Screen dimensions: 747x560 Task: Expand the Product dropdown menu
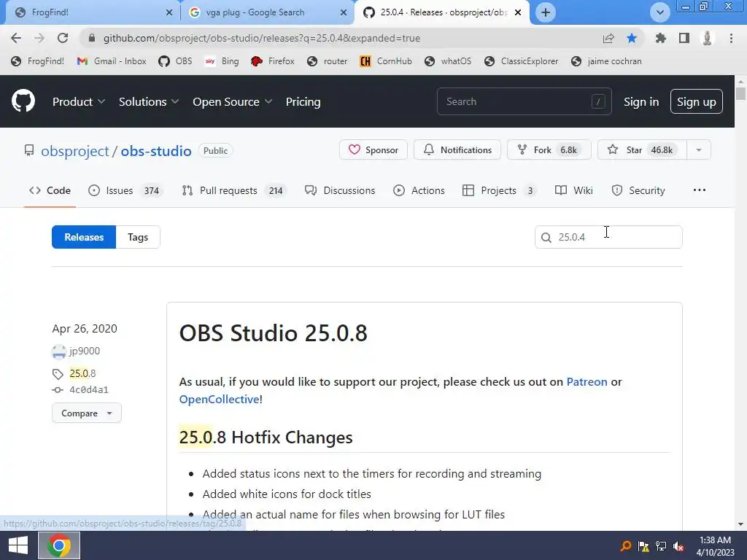pos(79,101)
